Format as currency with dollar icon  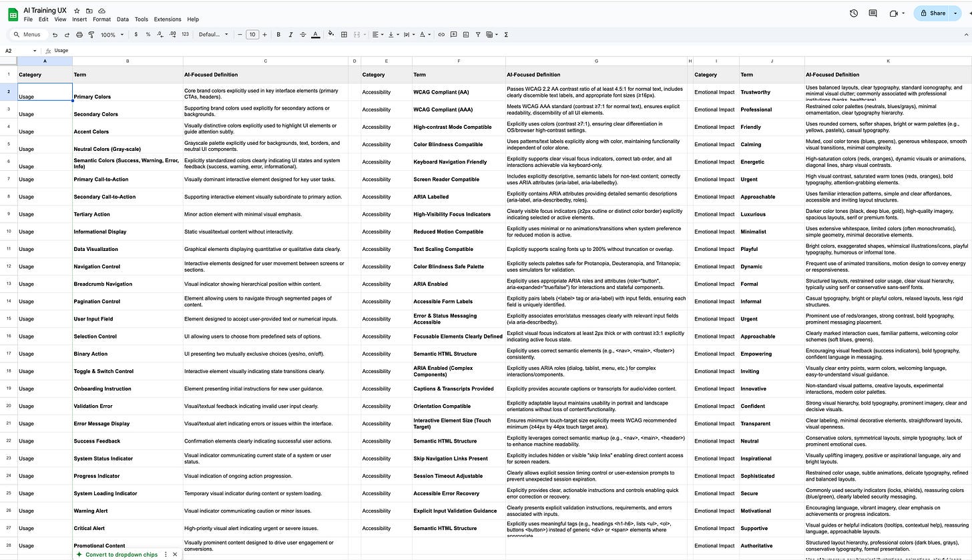(136, 35)
